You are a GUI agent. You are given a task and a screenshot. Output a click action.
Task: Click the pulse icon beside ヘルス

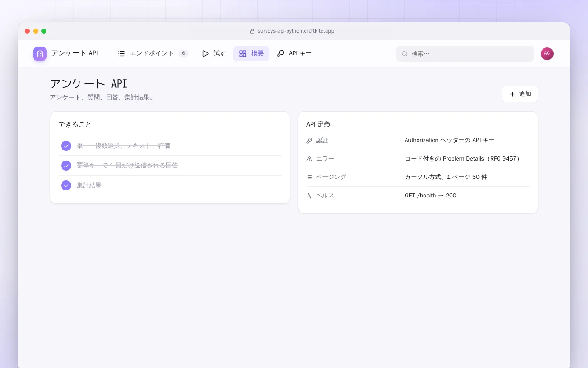point(309,195)
